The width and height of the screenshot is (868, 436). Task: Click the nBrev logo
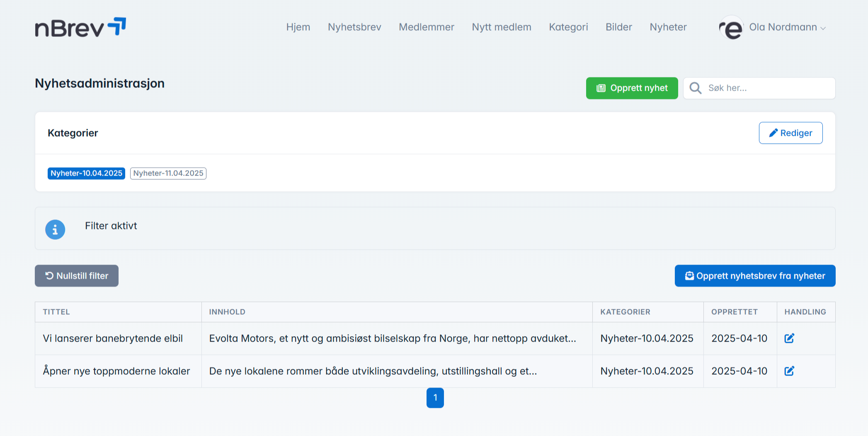tap(80, 27)
